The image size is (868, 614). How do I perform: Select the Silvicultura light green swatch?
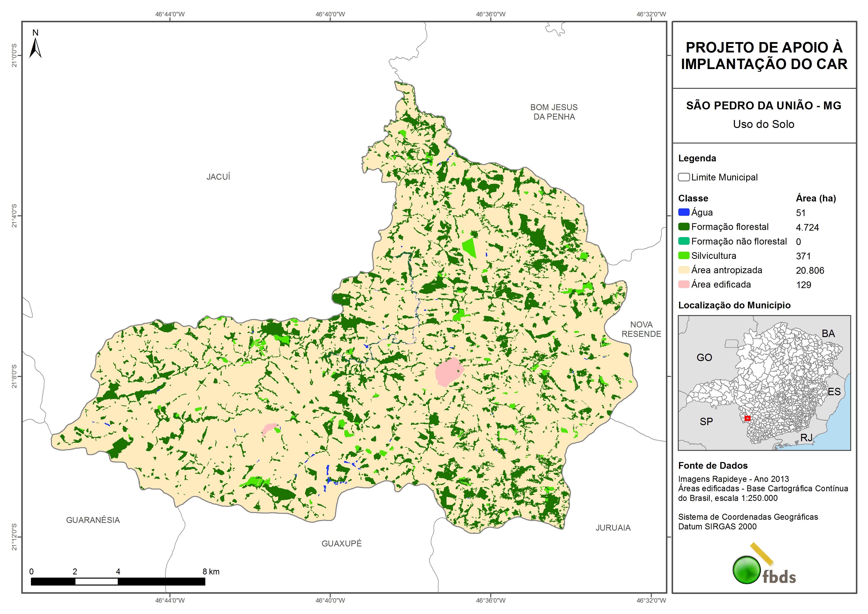(x=683, y=255)
